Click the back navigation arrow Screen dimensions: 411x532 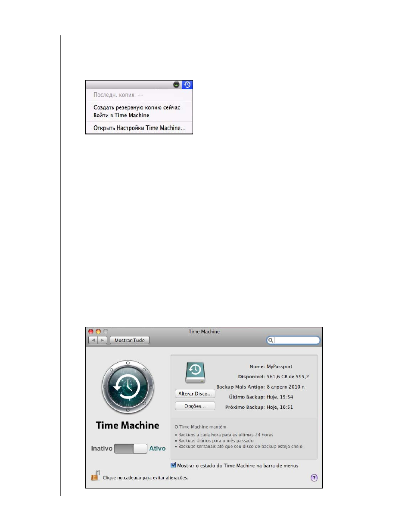pos(93,340)
